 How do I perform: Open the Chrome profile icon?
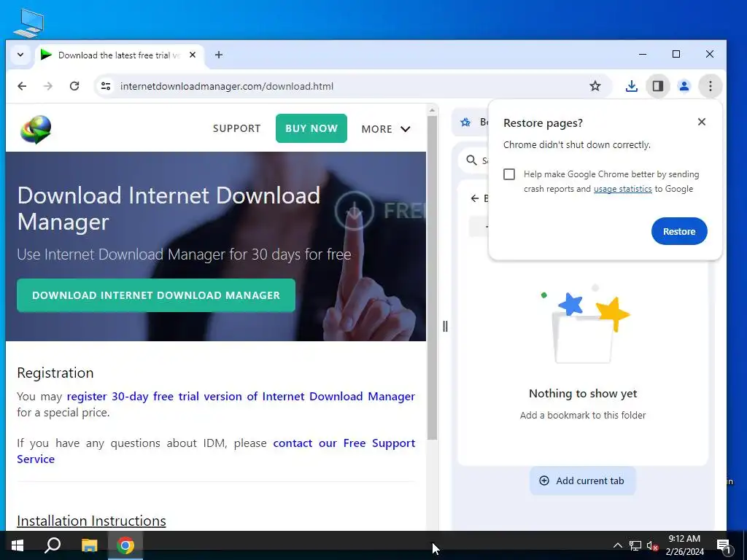coord(684,86)
